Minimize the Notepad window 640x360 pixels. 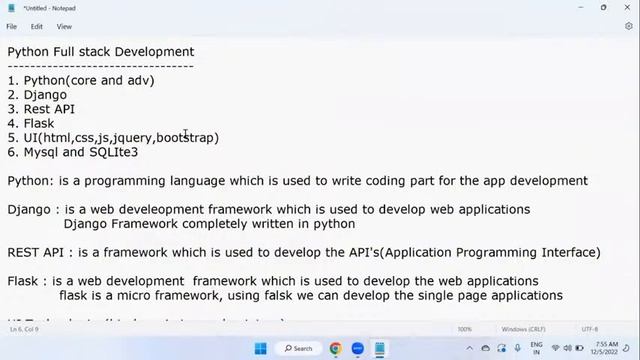[581, 7]
